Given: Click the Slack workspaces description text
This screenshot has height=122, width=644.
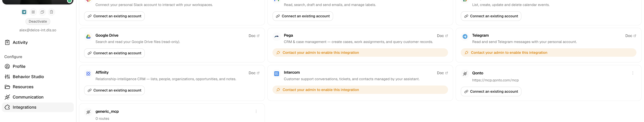Looking at the screenshot, I should click(x=154, y=5).
